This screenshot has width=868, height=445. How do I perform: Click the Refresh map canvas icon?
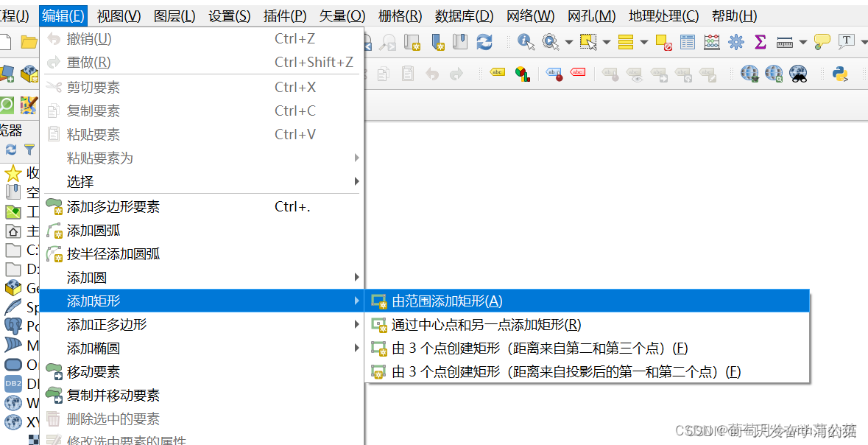pos(484,42)
